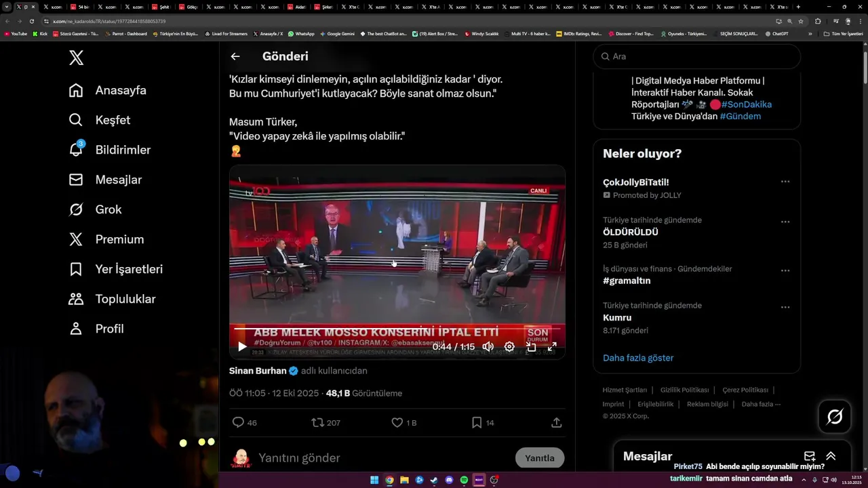Reload the page
The image size is (868, 488).
pyautogui.click(x=31, y=21)
